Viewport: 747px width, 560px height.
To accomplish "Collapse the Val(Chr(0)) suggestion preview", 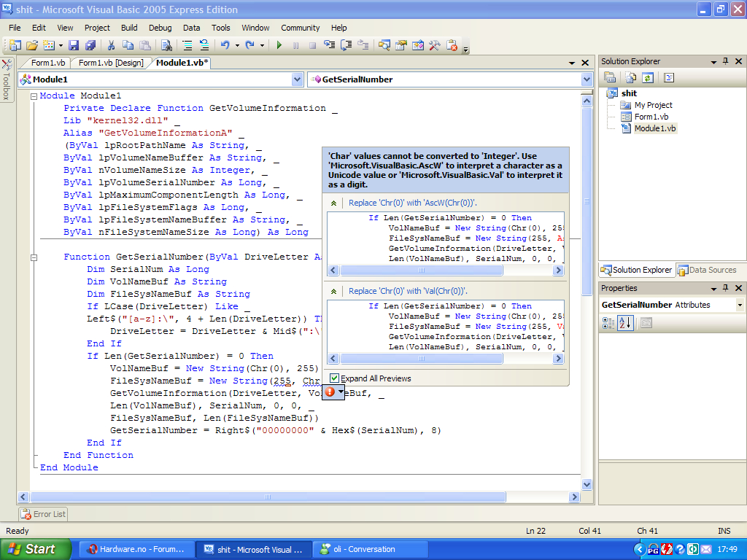I will [333, 292].
